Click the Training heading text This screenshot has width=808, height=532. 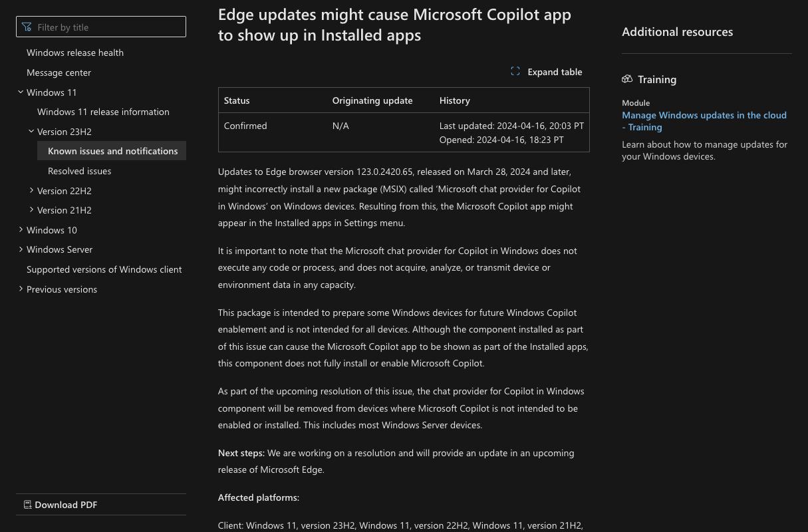pyautogui.click(x=657, y=79)
